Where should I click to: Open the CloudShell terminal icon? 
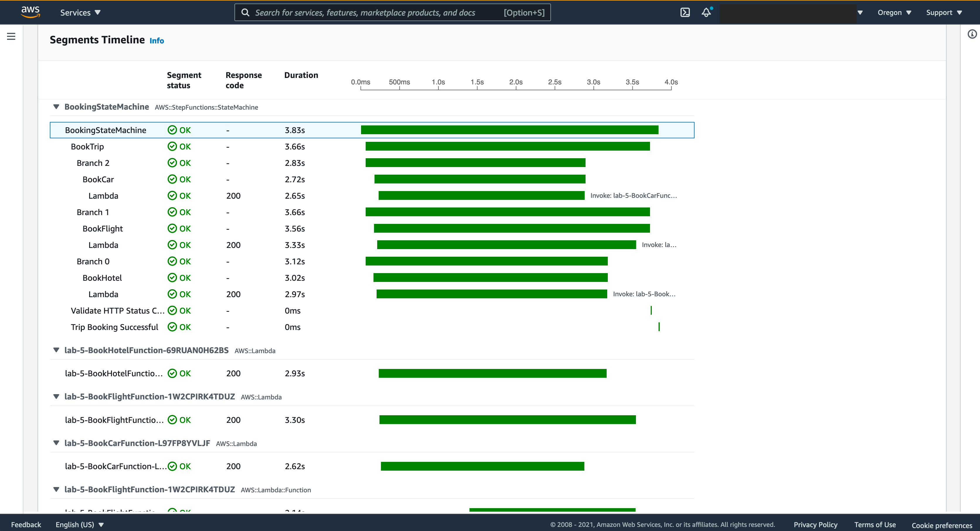[x=685, y=13]
